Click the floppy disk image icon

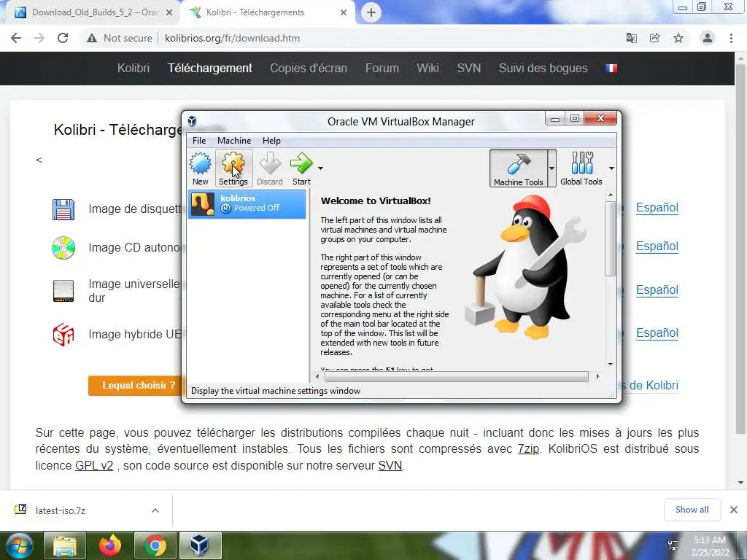click(63, 209)
